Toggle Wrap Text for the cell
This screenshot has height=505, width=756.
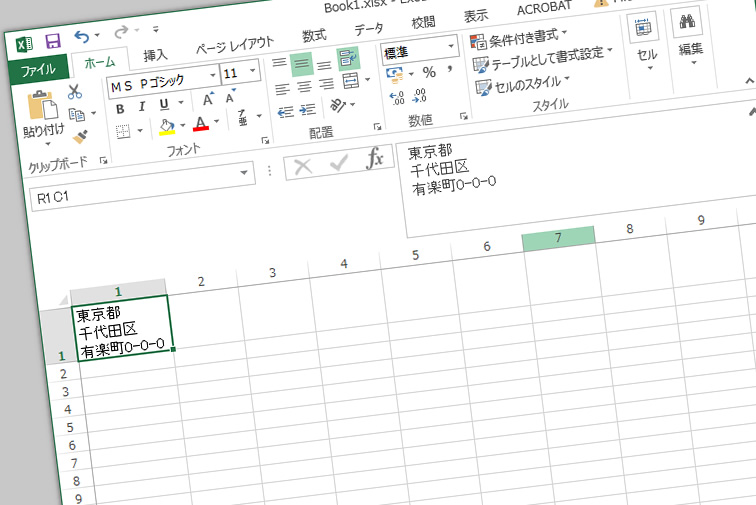(349, 57)
